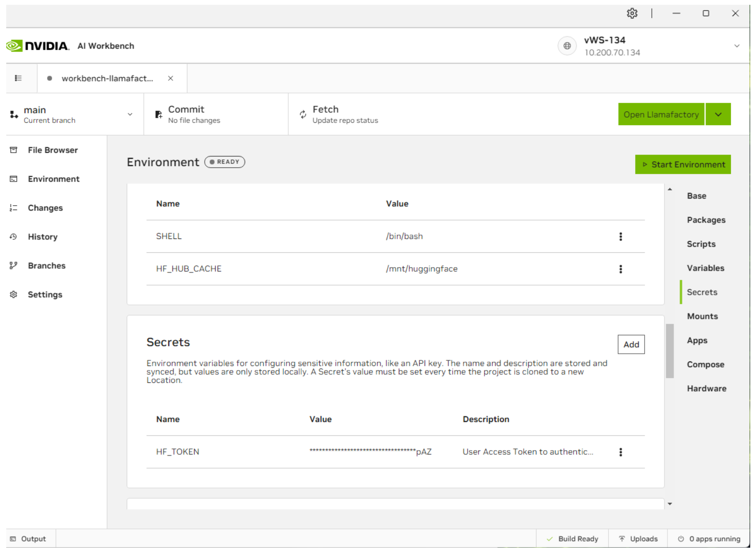This screenshot has width=756, height=552.
Task: Open File Browser from sidebar
Action: tap(52, 150)
